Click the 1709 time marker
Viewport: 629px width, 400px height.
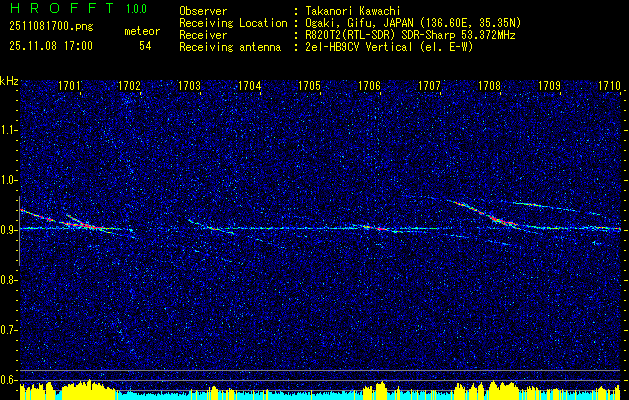tap(549, 86)
